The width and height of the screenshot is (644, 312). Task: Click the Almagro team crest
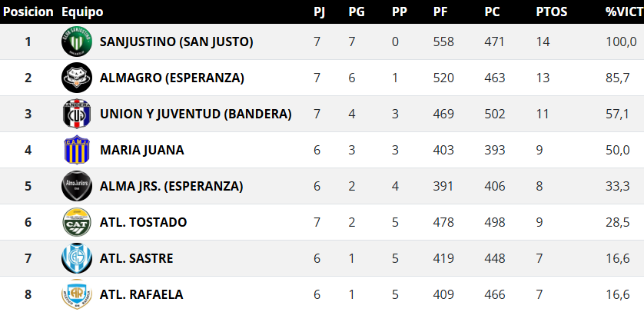click(x=77, y=78)
